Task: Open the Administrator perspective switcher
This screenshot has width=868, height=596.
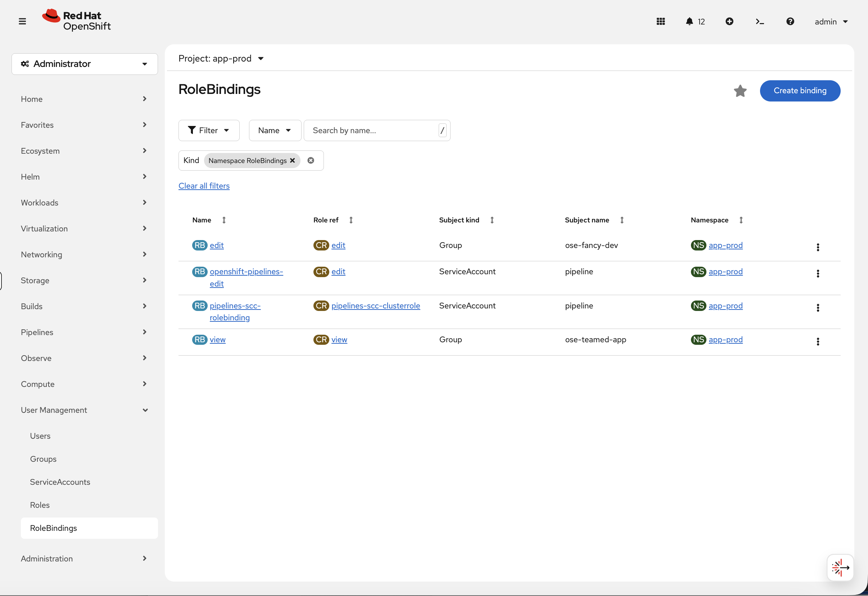Action: (85, 64)
